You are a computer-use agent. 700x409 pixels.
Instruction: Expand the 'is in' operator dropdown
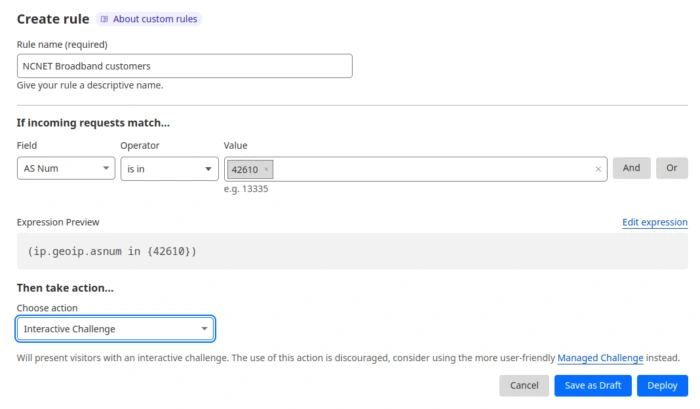pos(170,169)
